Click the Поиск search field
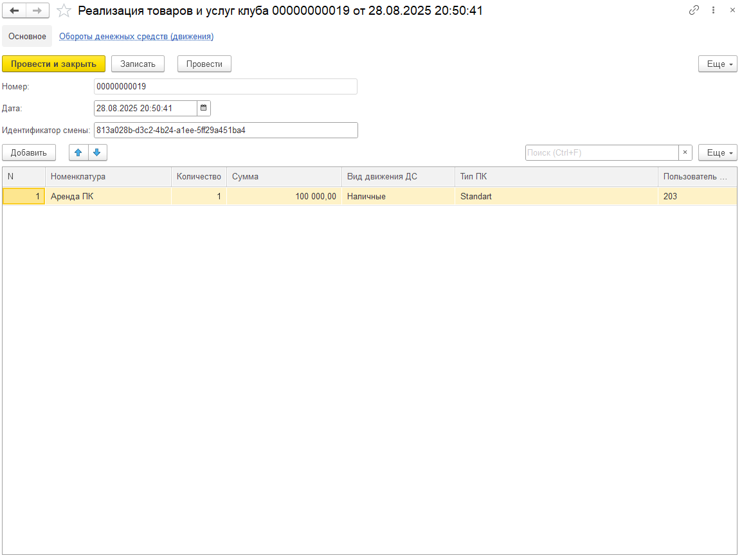 point(601,152)
